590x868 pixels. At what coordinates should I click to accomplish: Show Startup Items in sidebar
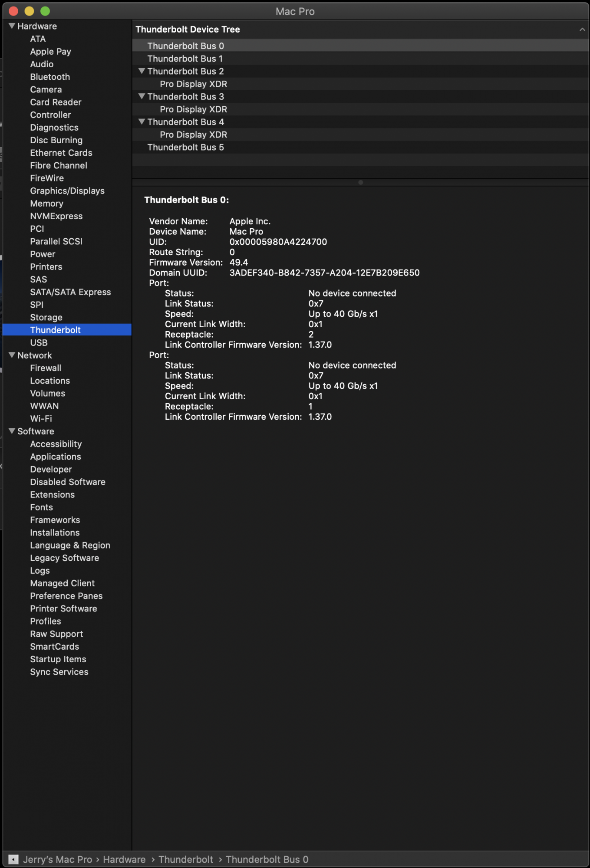click(58, 659)
